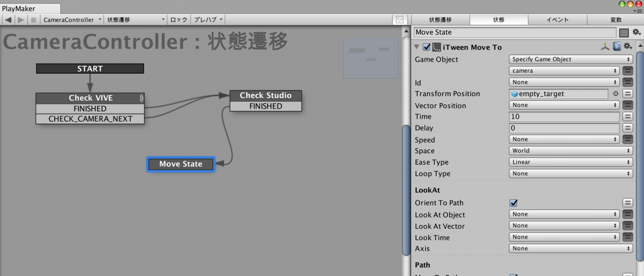Image resolution: width=644 pixels, height=276 pixels.
Task: Toggle variable button for Transform Position
Action: coord(627,94)
